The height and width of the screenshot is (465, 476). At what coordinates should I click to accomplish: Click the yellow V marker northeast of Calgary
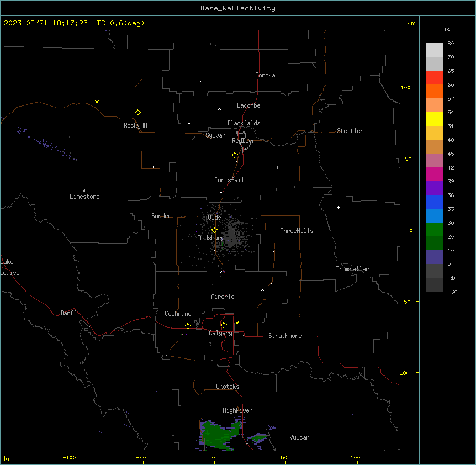click(237, 323)
